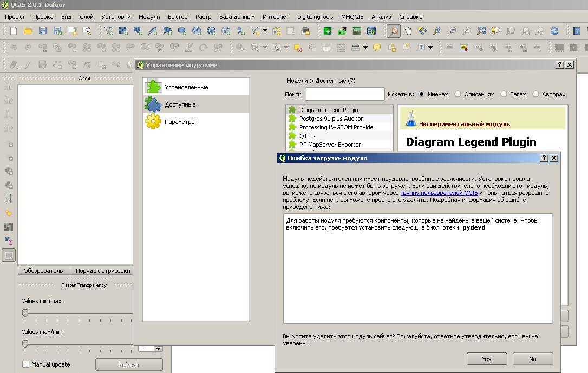The width and height of the screenshot is (588, 373).
Task: Click the Open Project folder icon
Action: [x=28, y=31]
